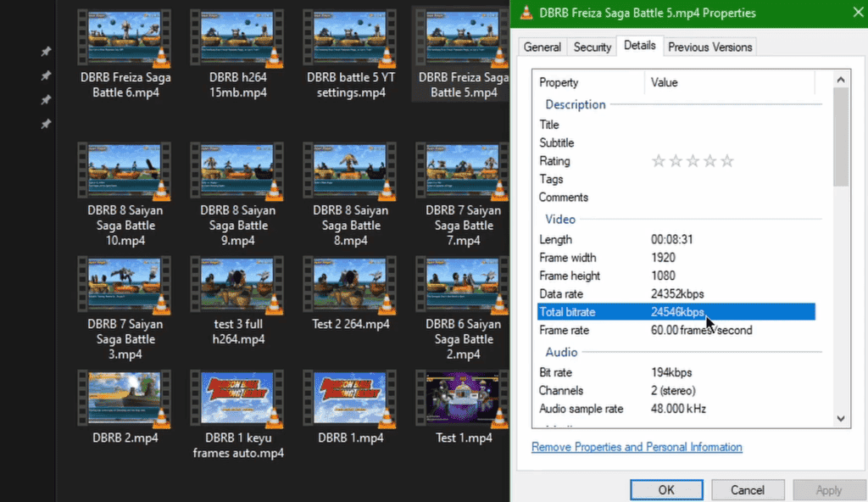The image size is (868, 502).
Task: Click the Subtitle property value field
Action: [732, 143]
